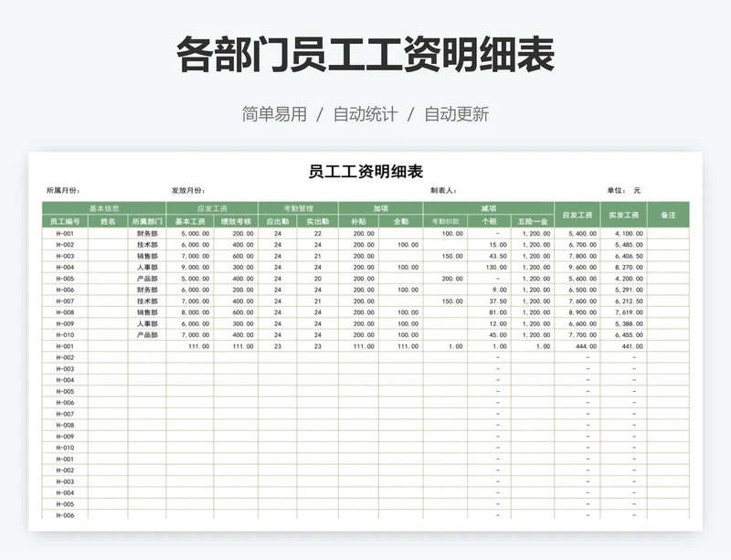This screenshot has width=731, height=560.
Task: Click the 五险一金 column header
Action: 533,221
